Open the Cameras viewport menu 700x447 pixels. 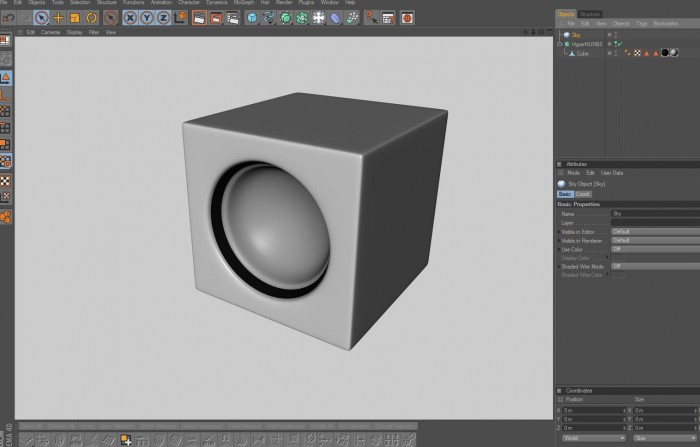point(50,32)
